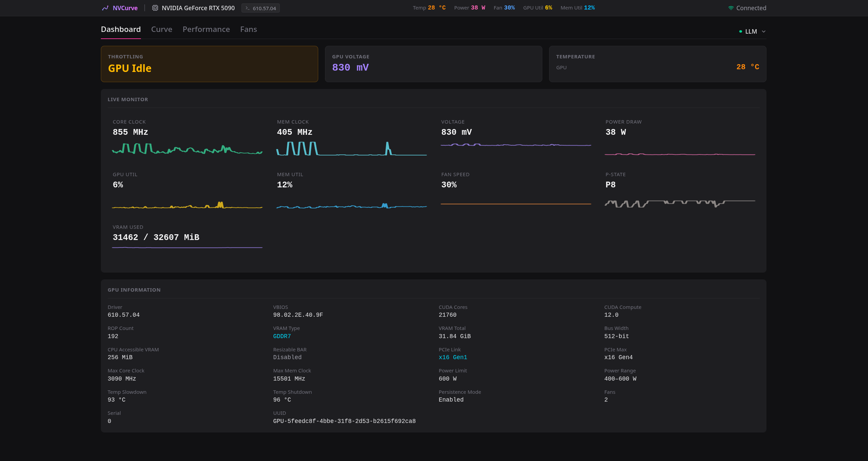Click the Mem Clock sparkline graph

[351, 149]
